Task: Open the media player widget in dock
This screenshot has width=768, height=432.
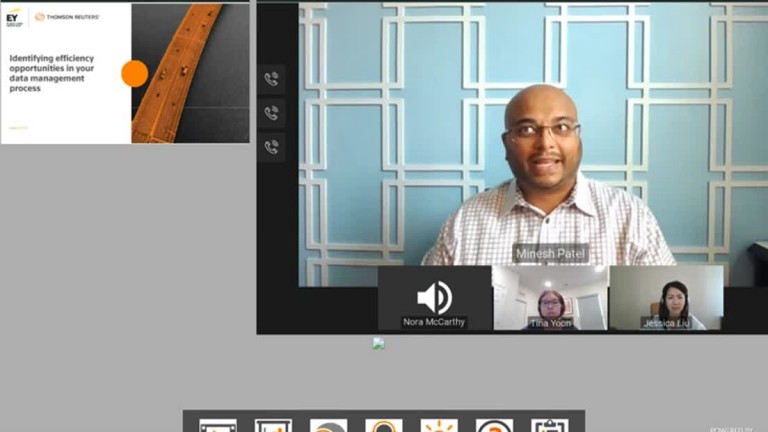Action: tap(218, 425)
